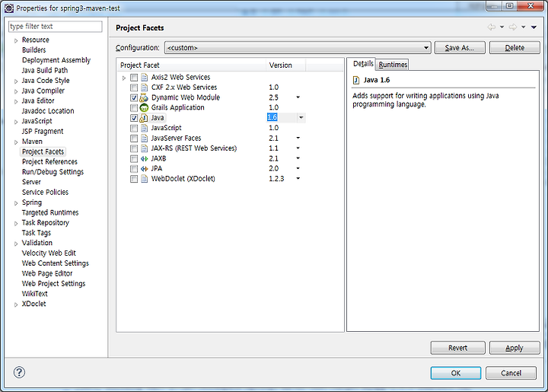Open help via question mark icon

click(19, 372)
